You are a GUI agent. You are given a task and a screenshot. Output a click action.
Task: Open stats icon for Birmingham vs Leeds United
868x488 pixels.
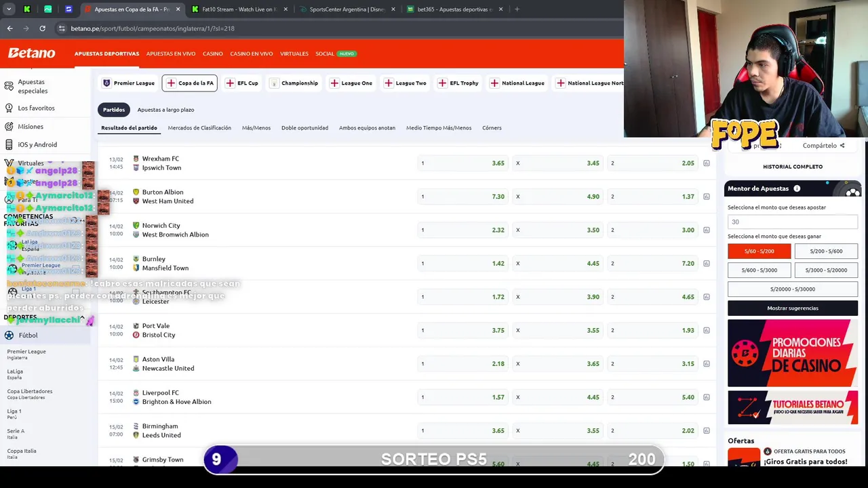[x=707, y=430]
